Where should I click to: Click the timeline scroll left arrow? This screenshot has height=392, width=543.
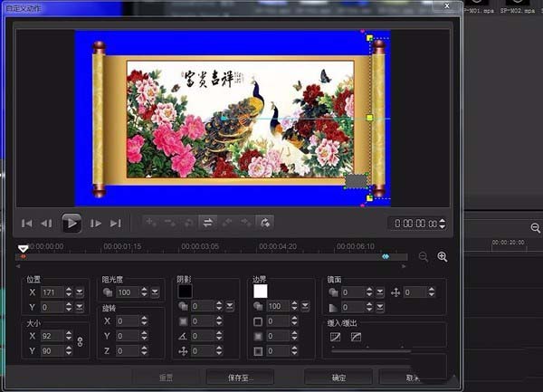pos(18,266)
